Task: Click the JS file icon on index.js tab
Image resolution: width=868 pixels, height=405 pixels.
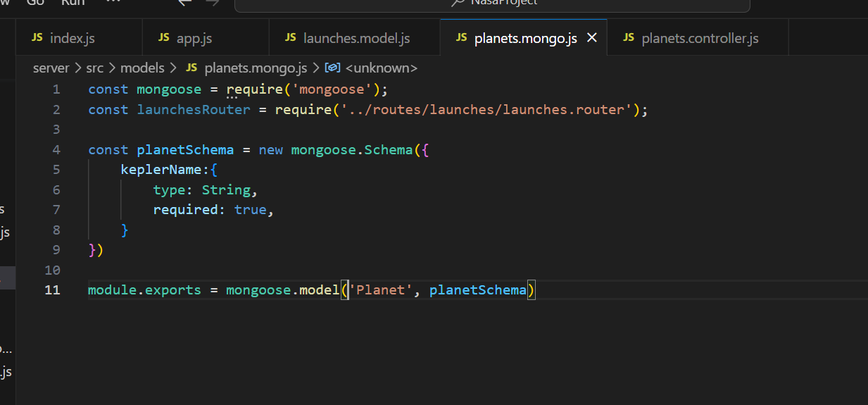Action: click(37, 38)
